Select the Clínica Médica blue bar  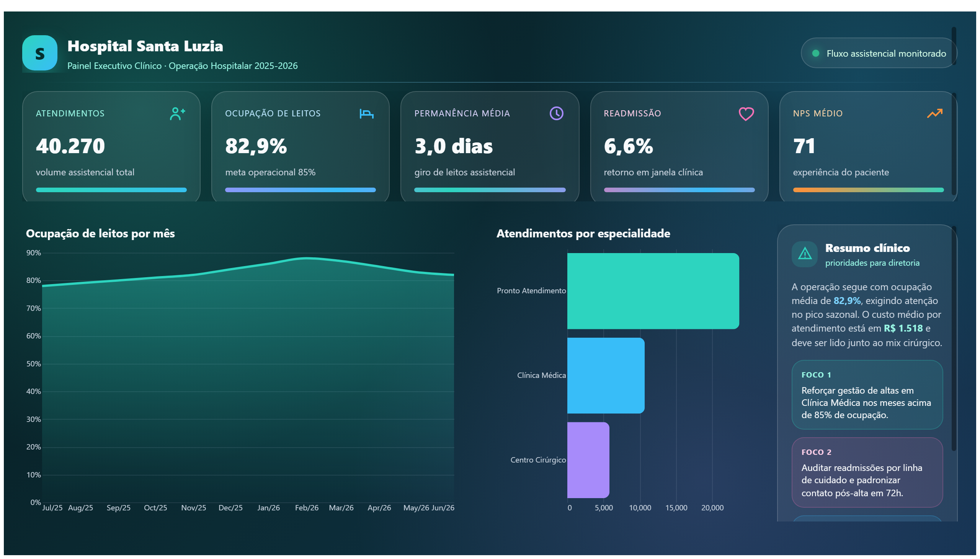pyautogui.click(x=605, y=375)
